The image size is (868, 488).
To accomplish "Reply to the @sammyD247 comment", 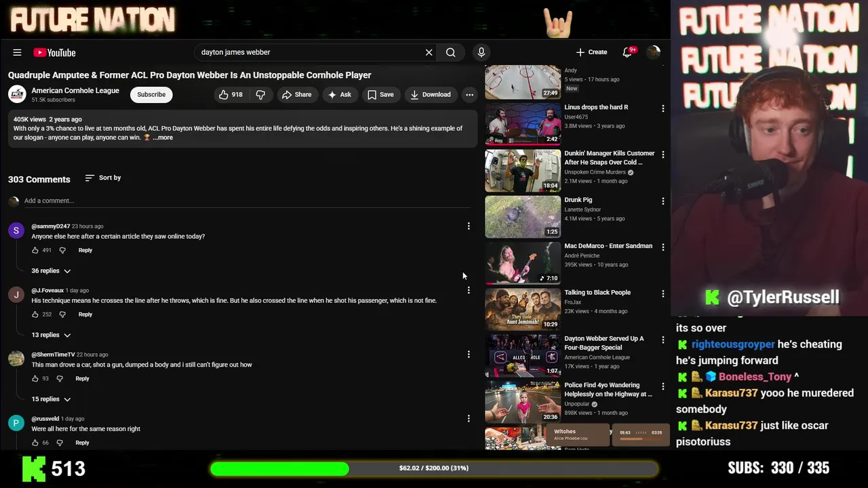I will tap(85, 250).
